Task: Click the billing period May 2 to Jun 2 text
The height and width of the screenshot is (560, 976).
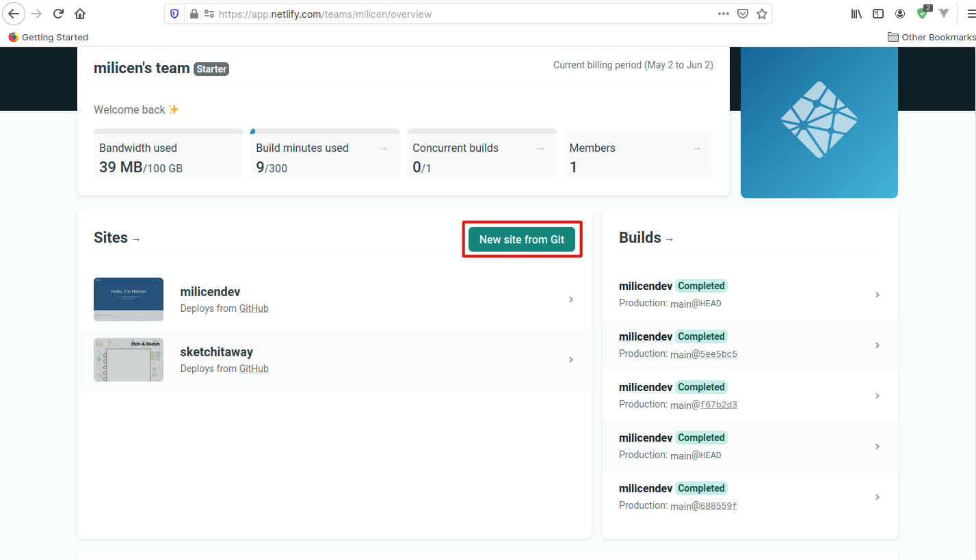Action: (x=633, y=65)
